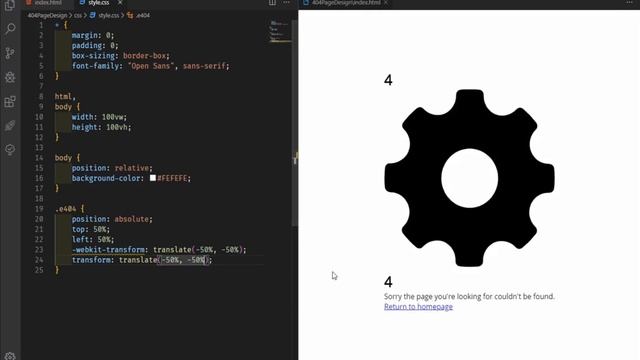Image resolution: width=640 pixels, height=360 pixels.
Task: Open the Run and Debug view
Action: [x=10, y=77]
